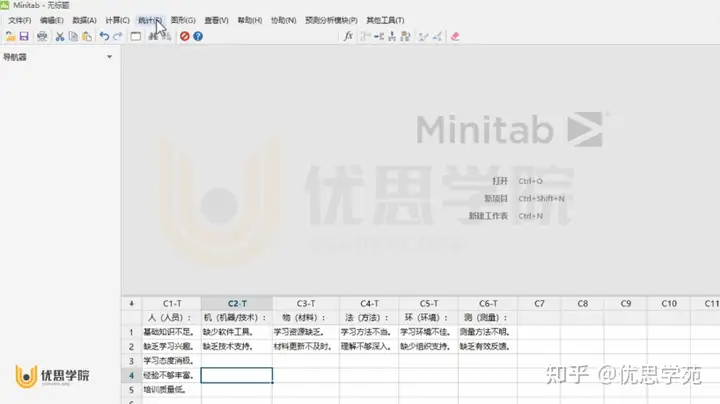Open the 图形(G) menu
Image resolution: width=720 pixels, height=404 pixels.
183,20
